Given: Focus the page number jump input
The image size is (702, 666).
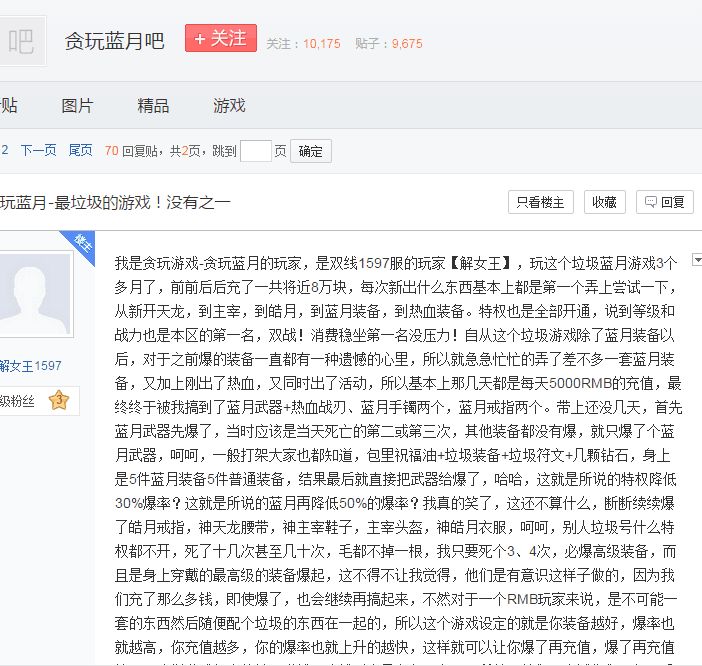Looking at the screenshot, I should pos(256,151).
